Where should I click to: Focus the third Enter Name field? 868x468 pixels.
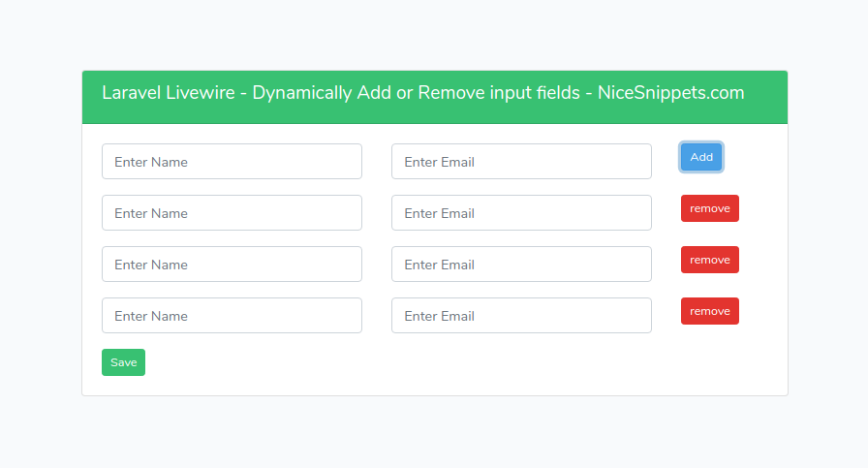coord(232,265)
